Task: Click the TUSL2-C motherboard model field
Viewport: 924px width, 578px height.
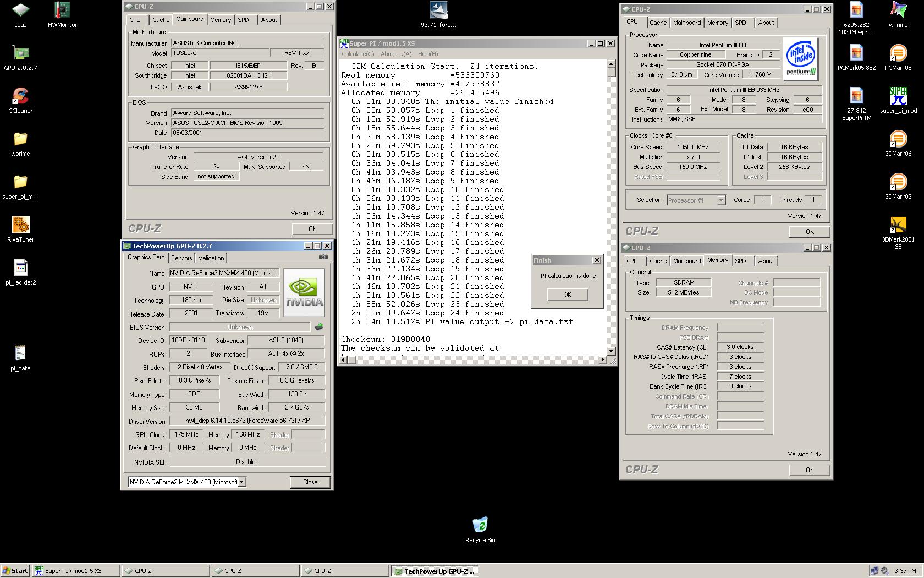Action: (220, 53)
